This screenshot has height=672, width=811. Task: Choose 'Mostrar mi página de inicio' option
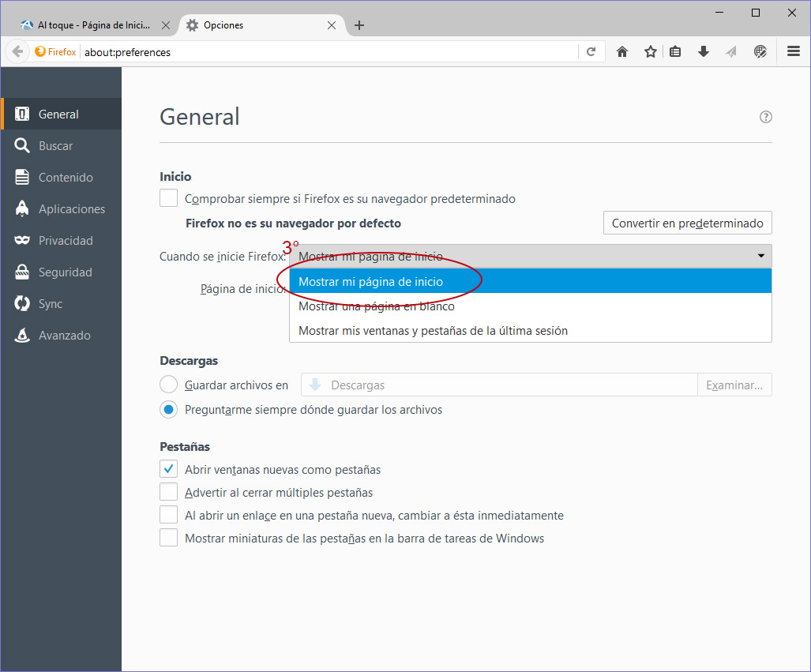(531, 281)
